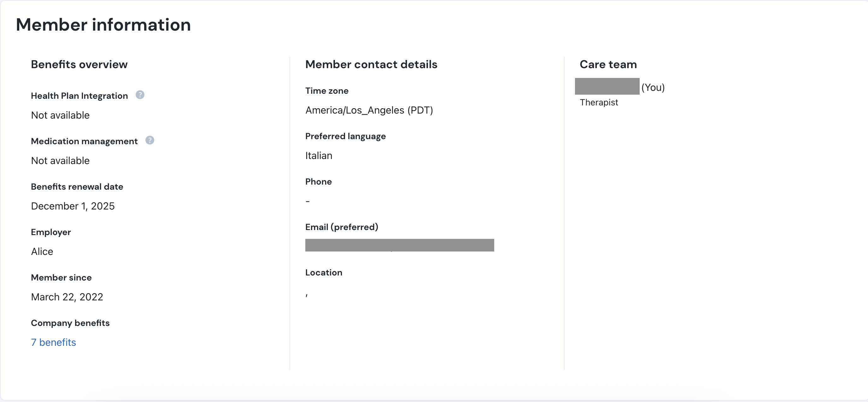Click the Email (preferred) label

pyautogui.click(x=341, y=227)
